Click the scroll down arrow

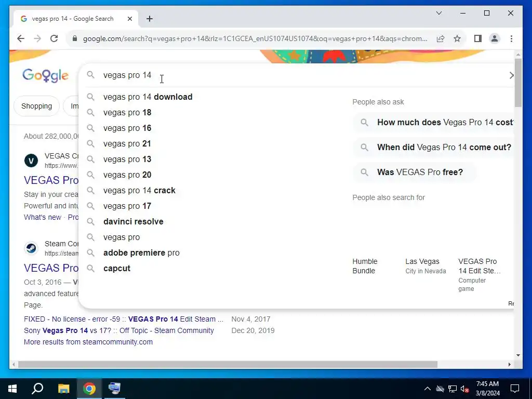tap(518, 355)
